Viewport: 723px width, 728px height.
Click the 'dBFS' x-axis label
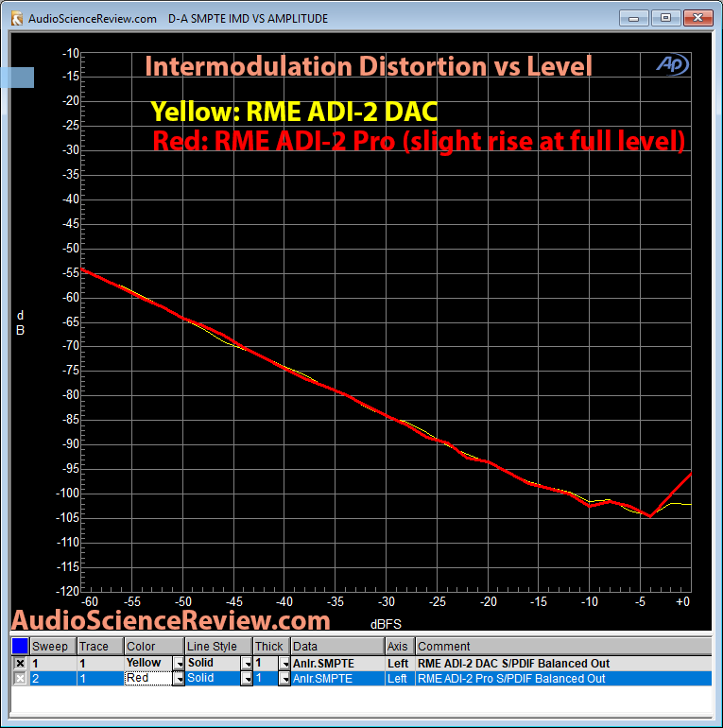(386, 624)
